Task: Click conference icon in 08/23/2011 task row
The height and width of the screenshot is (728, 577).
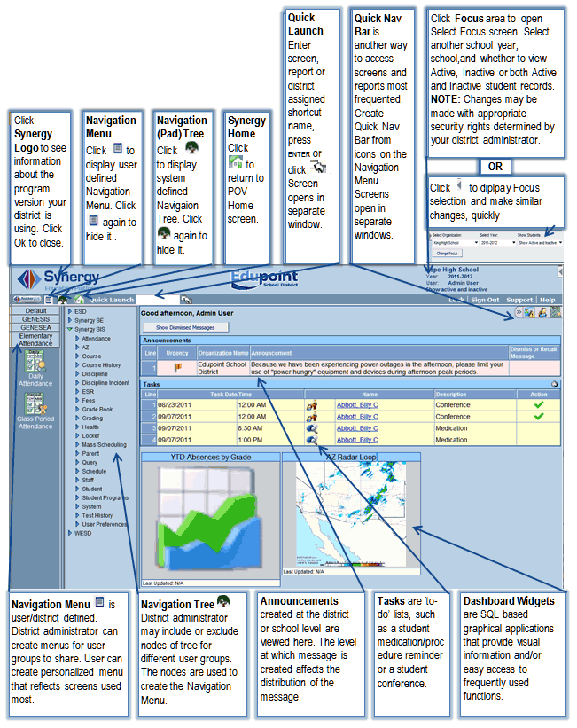Action: point(311,405)
